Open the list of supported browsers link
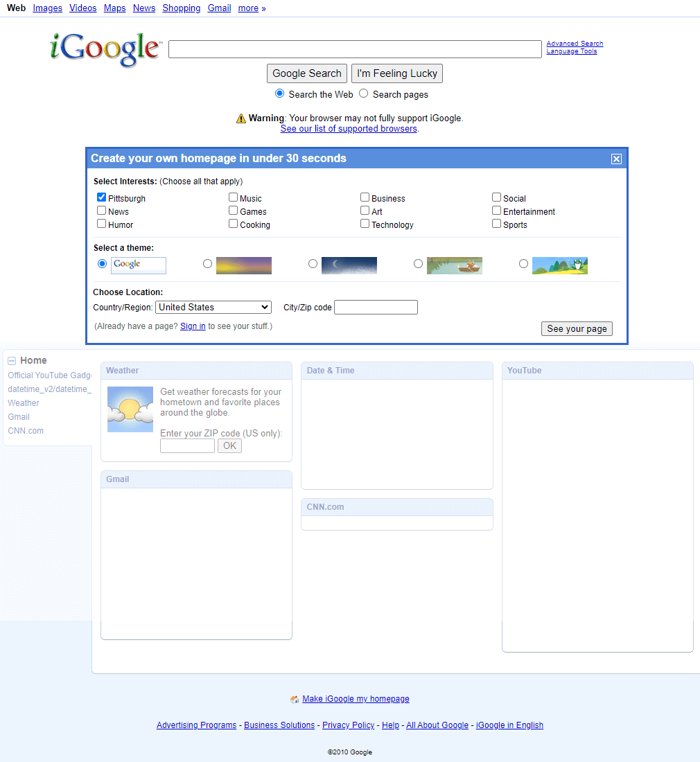Screen dimensions: 700x762 349,128
